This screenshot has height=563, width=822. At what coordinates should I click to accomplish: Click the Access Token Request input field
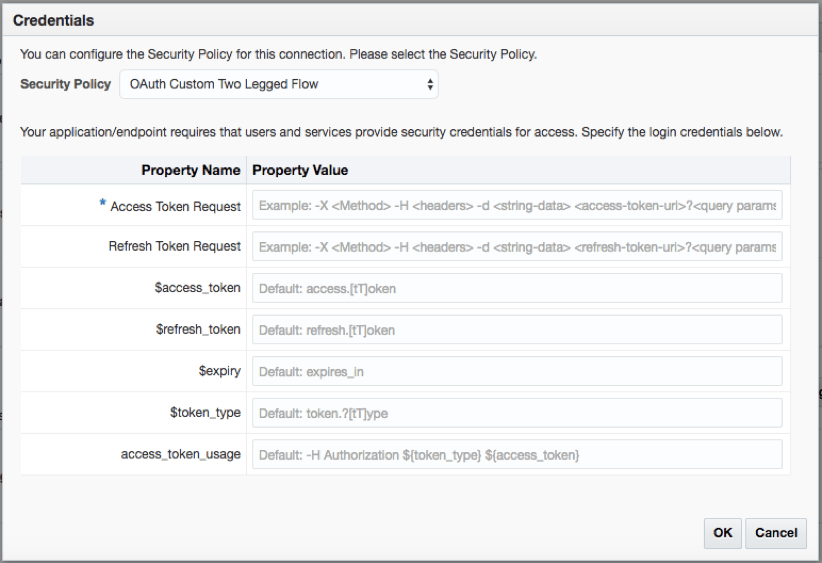point(516,206)
